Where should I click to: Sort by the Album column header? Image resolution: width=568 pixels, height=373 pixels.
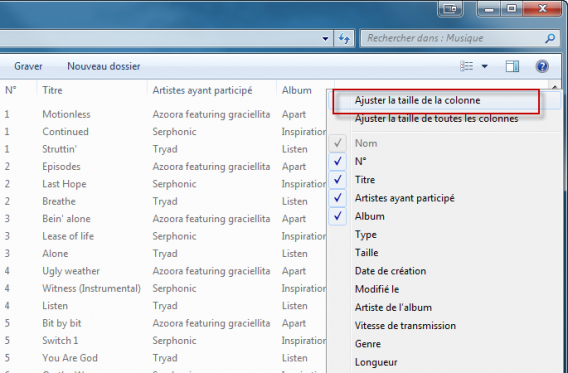(305, 90)
